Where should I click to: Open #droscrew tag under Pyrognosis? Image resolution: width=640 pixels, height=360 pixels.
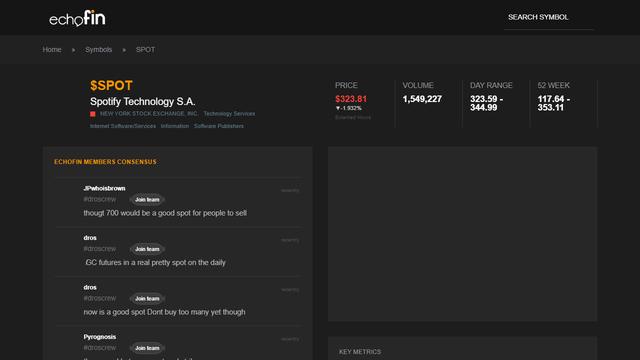pos(100,348)
